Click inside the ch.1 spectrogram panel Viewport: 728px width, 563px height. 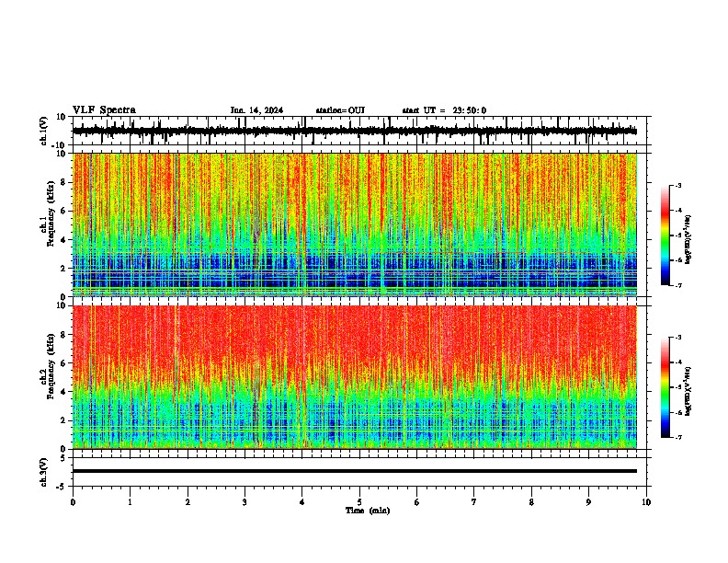point(355,224)
